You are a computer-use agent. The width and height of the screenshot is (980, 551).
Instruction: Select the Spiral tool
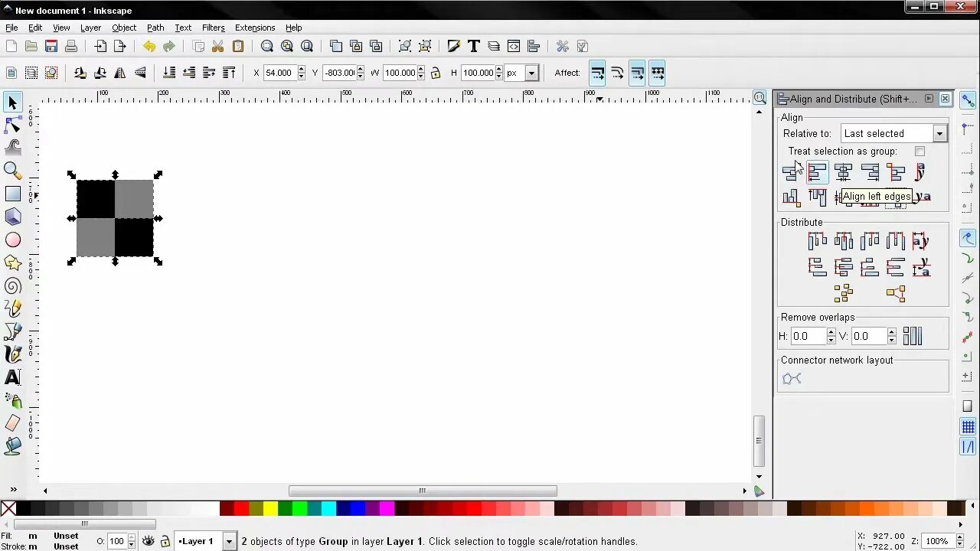(12, 286)
